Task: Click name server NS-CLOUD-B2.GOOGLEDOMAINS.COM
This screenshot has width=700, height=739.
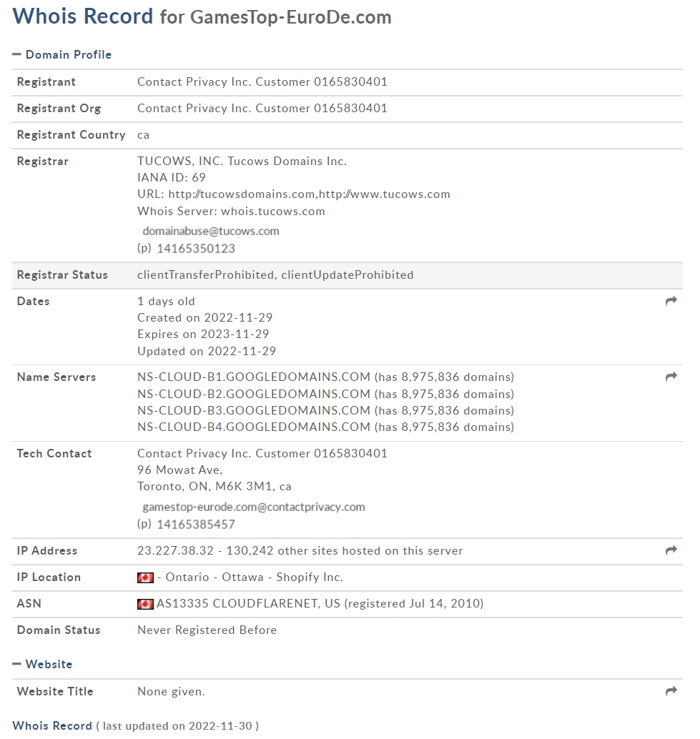Action: (254, 394)
